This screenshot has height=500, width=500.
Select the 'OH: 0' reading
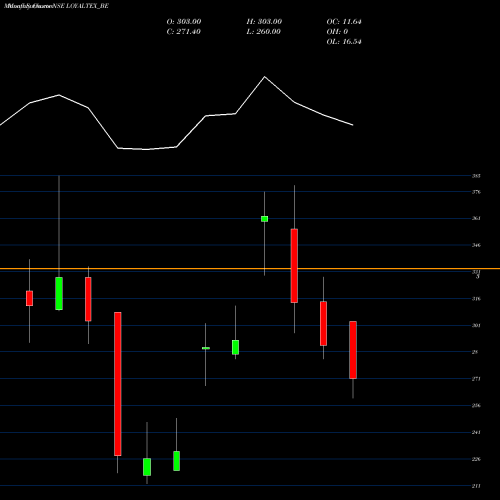coord(337,32)
